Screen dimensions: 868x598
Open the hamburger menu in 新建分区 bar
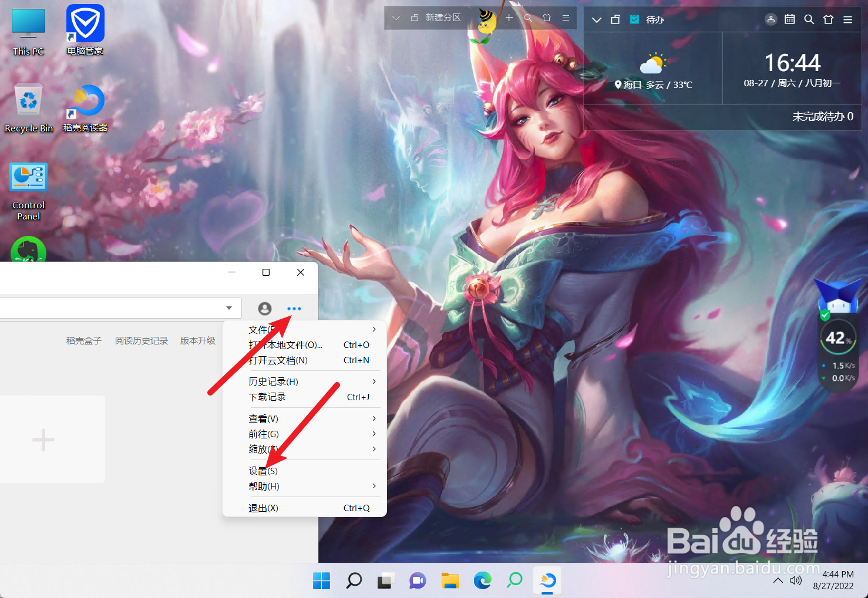(566, 18)
